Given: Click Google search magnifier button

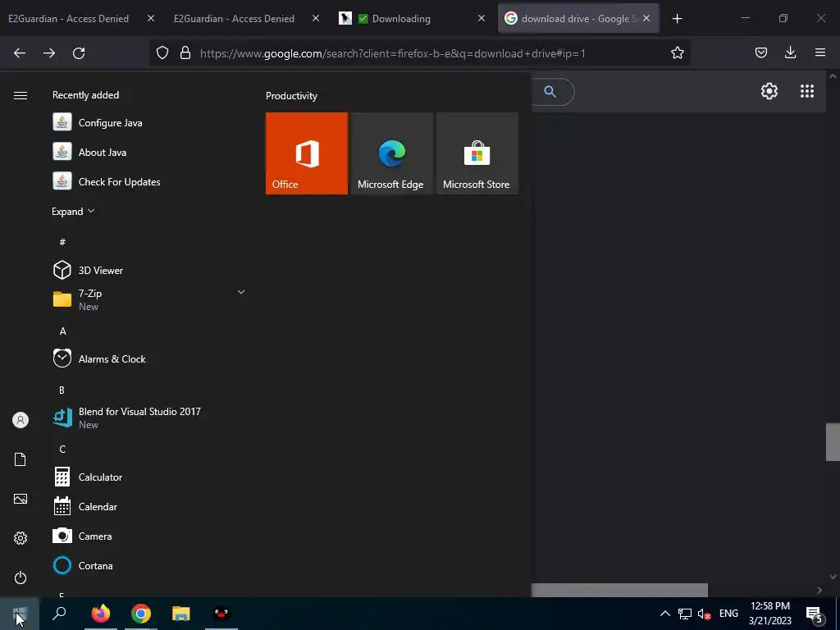Looking at the screenshot, I should pyautogui.click(x=550, y=92).
